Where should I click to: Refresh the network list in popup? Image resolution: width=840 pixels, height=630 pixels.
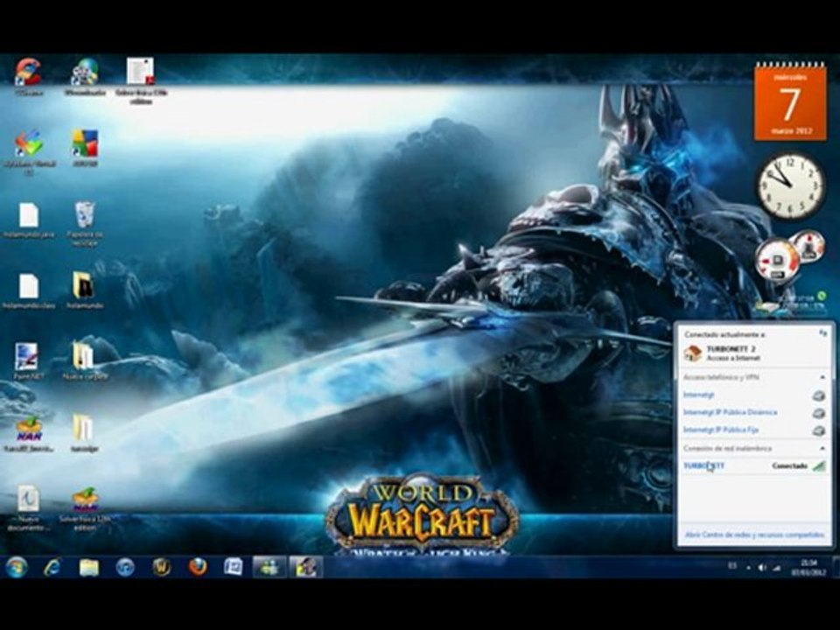point(822,333)
